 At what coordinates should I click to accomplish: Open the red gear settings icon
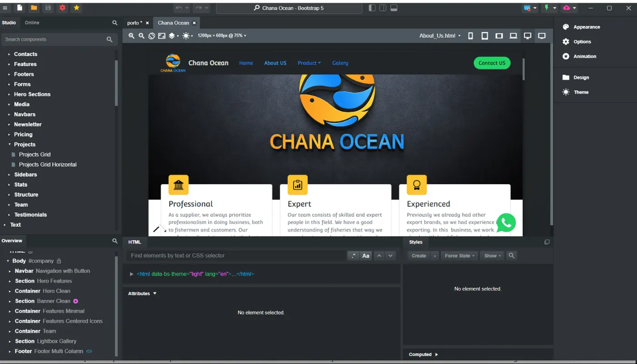[x=62, y=8]
